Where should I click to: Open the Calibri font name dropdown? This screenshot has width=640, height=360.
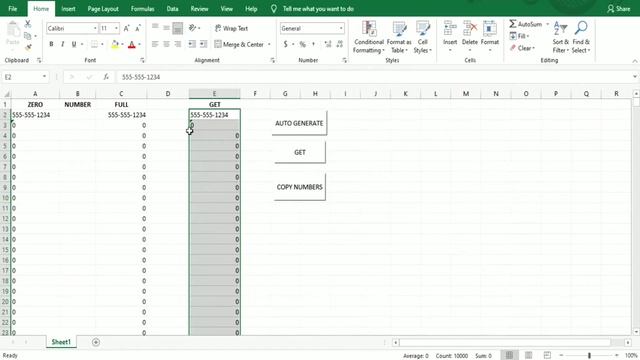coord(95,28)
